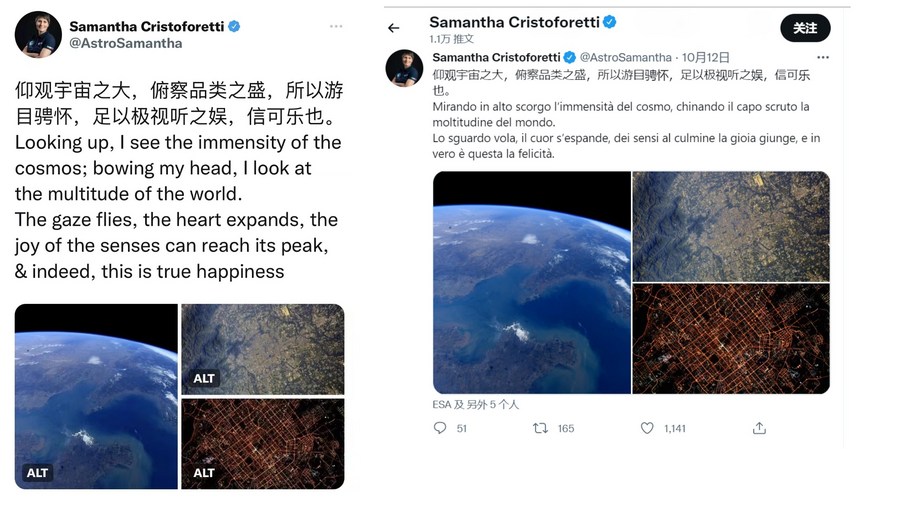The width and height of the screenshot is (900, 506).
Task: Open the avatar beside the Italian tweet
Action: [405, 68]
